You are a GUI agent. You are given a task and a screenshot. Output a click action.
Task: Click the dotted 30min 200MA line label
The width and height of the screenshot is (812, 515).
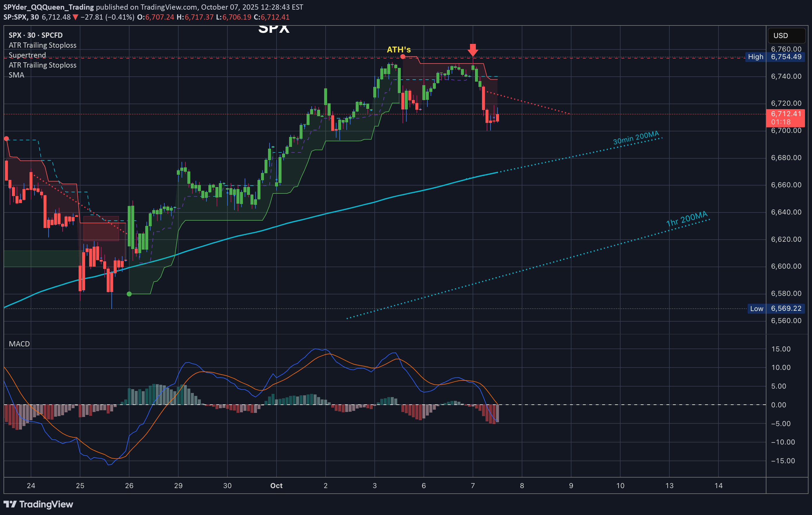[636, 138]
